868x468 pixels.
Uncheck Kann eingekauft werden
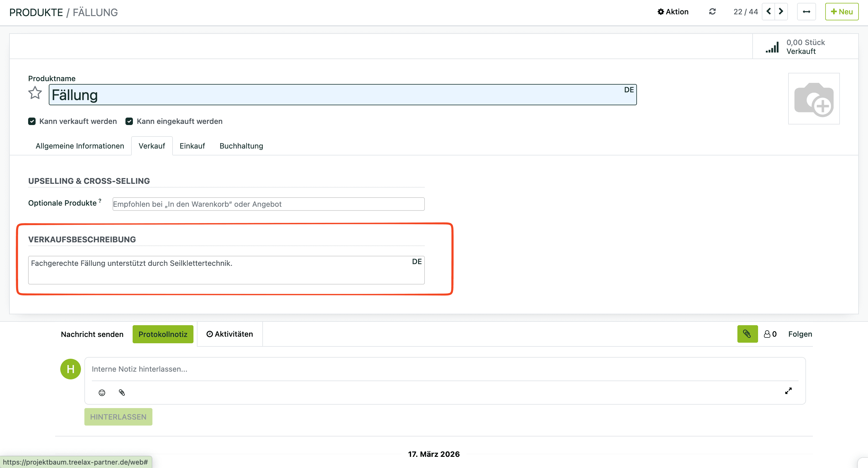pos(129,121)
